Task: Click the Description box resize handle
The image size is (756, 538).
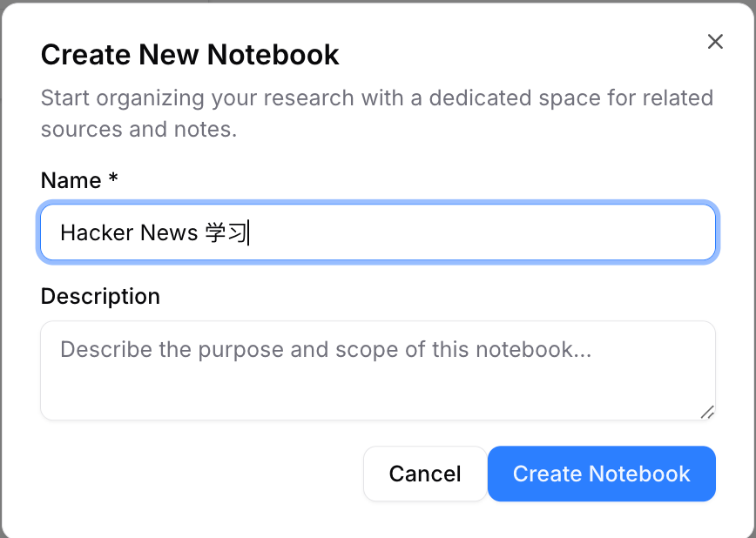Action: (707, 412)
